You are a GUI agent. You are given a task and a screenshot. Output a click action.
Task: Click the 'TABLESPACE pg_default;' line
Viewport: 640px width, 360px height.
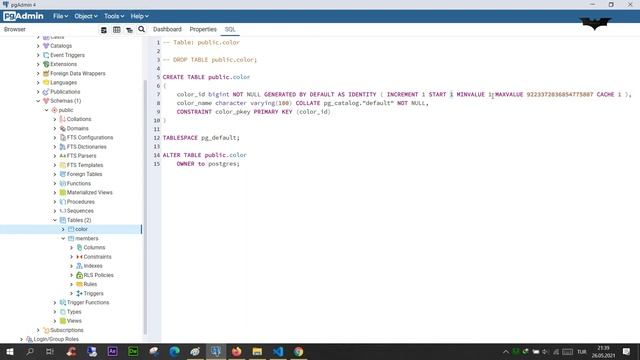click(201, 138)
